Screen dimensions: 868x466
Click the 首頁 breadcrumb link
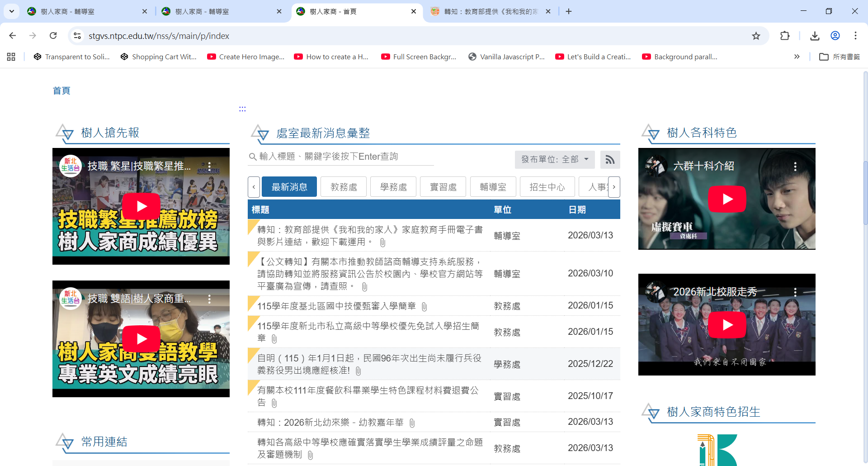[61, 91]
